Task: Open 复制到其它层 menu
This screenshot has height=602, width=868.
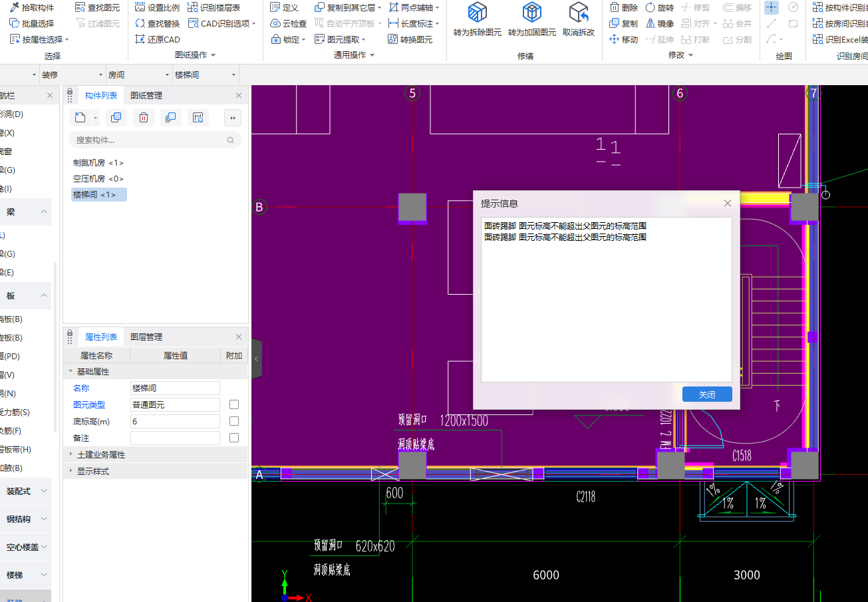Action: click(348, 7)
